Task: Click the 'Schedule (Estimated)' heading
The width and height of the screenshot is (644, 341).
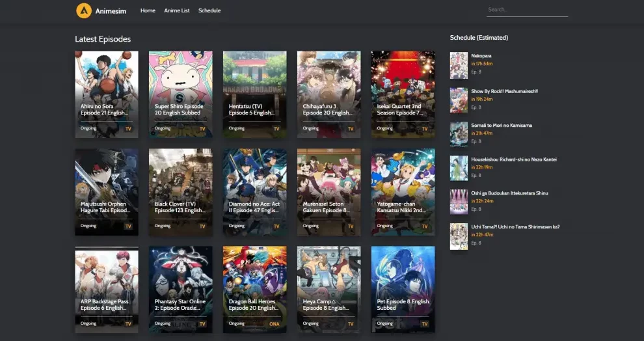Action: [479, 37]
